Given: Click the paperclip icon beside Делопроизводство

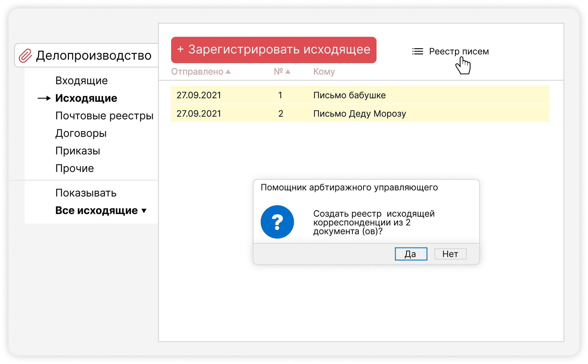Looking at the screenshot, I should coord(25,56).
